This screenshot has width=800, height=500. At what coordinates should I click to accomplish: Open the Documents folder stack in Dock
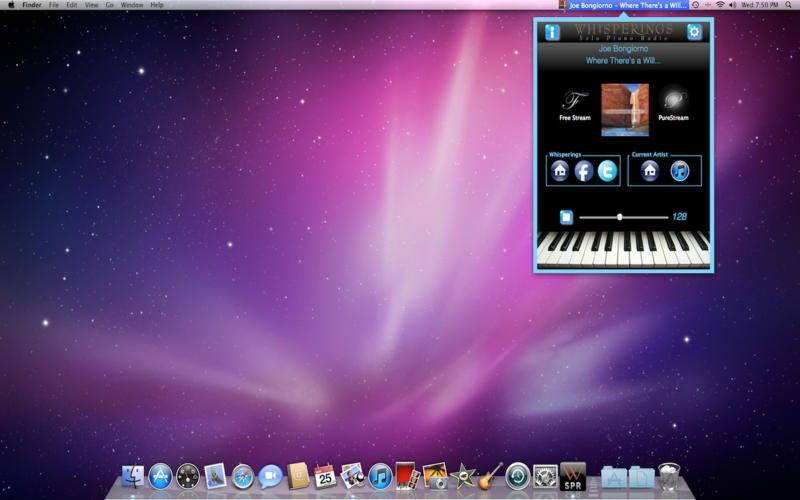(x=642, y=477)
